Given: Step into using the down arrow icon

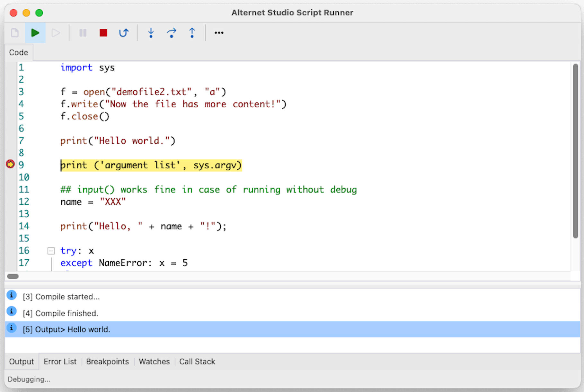Looking at the screenshot, I should click(x=151, y=33).
